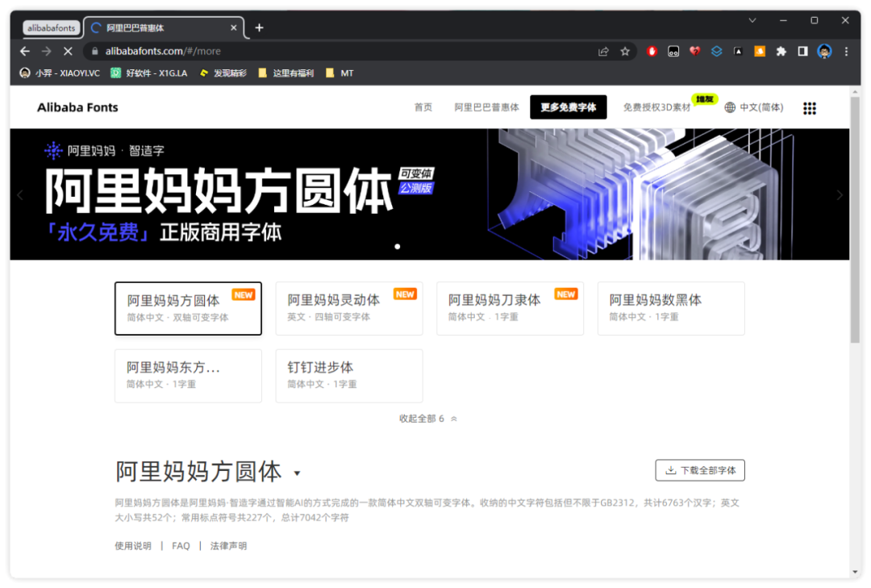Open the Chrome profile avatar

[824, 51]
